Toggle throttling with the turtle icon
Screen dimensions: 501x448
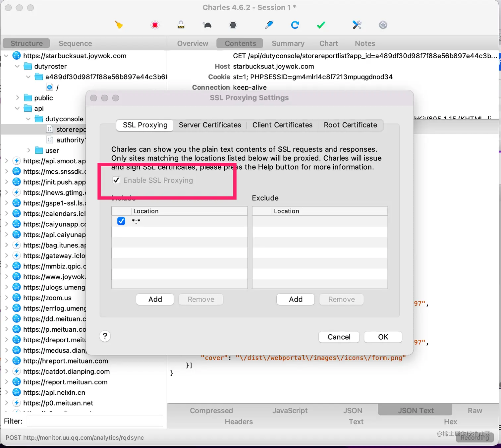coord(207,25)
